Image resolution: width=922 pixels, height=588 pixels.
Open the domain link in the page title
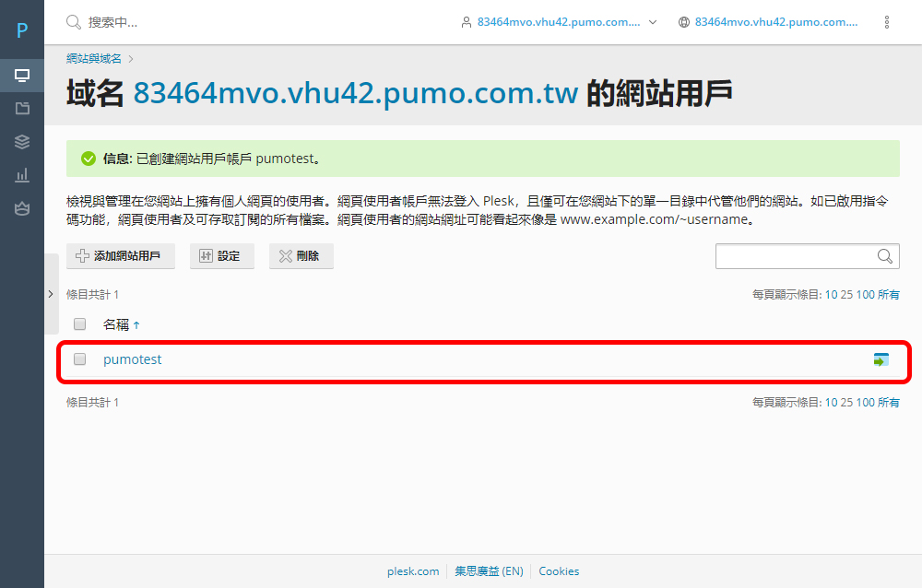pos(356,93)
